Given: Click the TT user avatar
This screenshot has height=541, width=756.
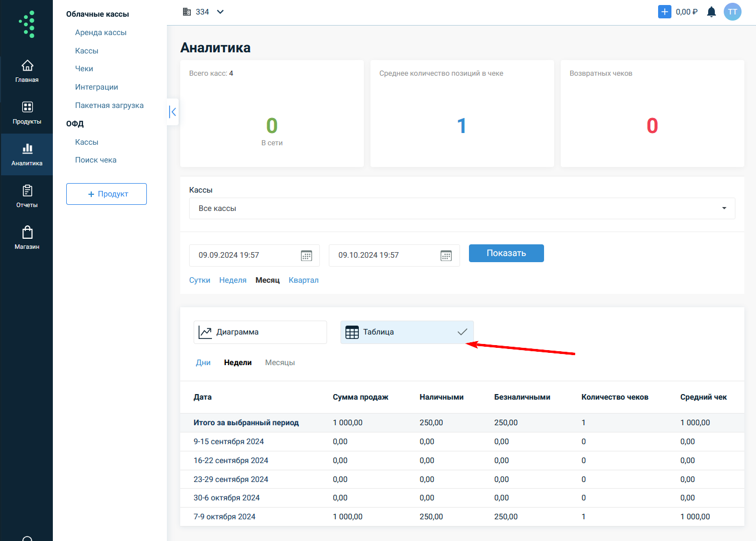Looking at the screenshot, I should tap(732, 12).
